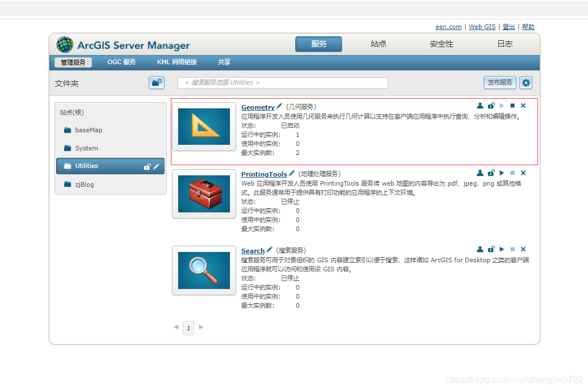The image size is (588, 390).
Task: Start the Search service
Action: [502, 249]
